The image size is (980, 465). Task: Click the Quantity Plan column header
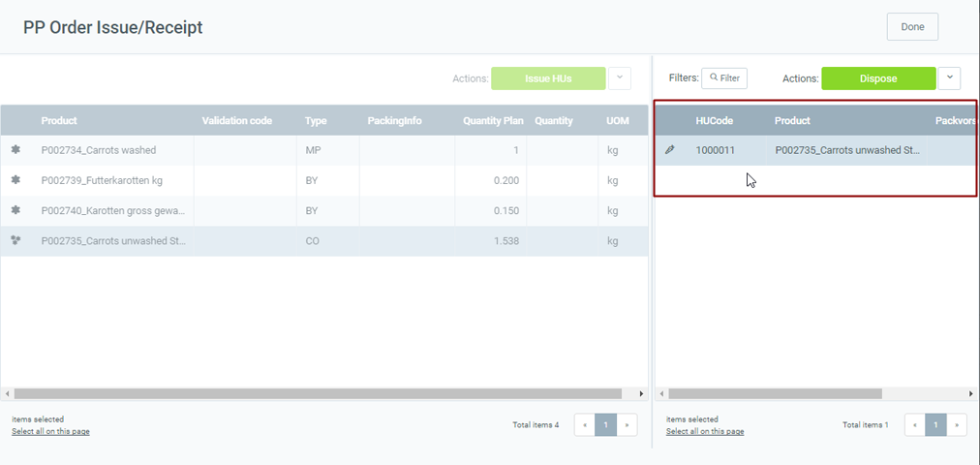point(493,121)
